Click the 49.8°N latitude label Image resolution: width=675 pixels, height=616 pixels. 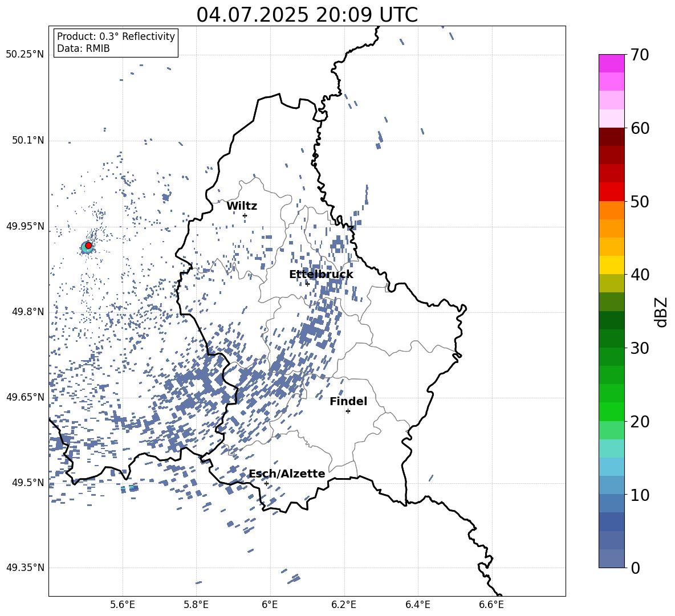pos(27,312)
